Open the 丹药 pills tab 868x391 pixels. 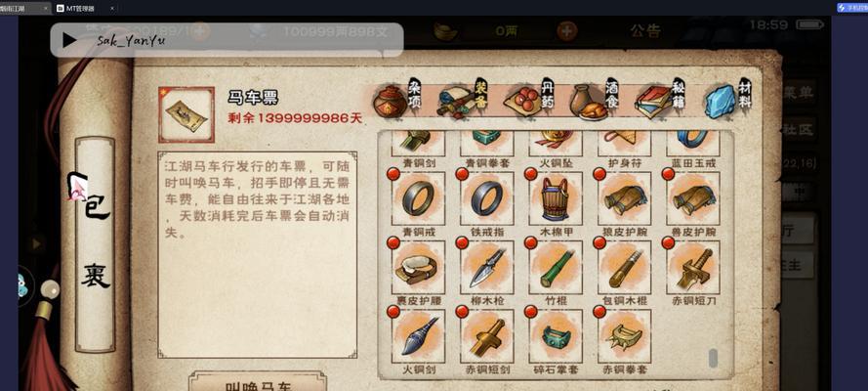point(528,99)
